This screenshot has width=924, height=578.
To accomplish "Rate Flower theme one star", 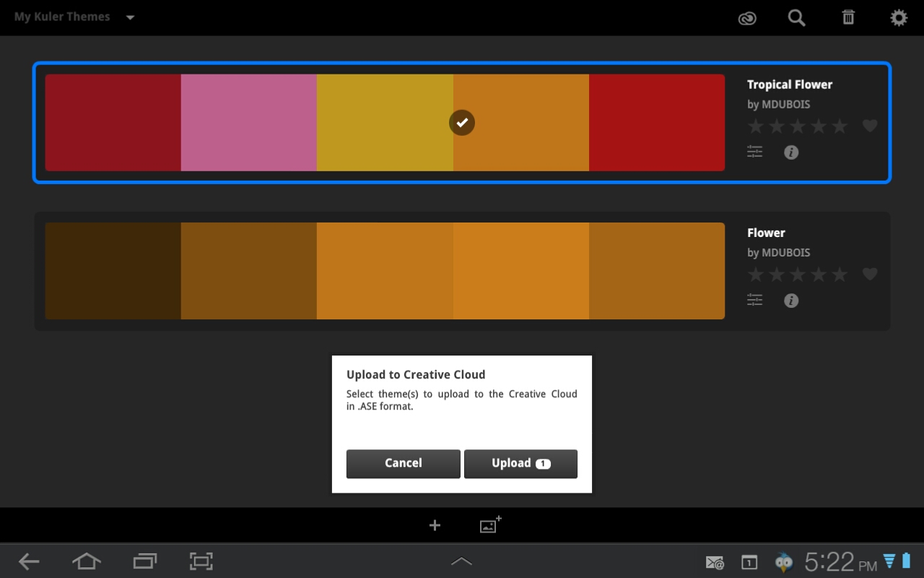I will tap(756, 275).
